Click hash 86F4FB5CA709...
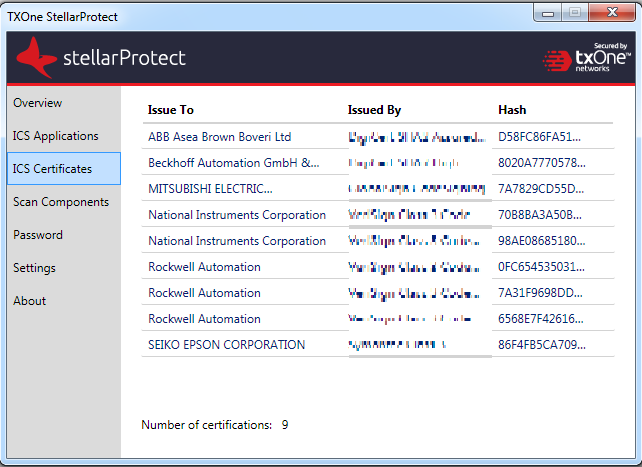Screen dimensions: 642x467 coord(542,345)
